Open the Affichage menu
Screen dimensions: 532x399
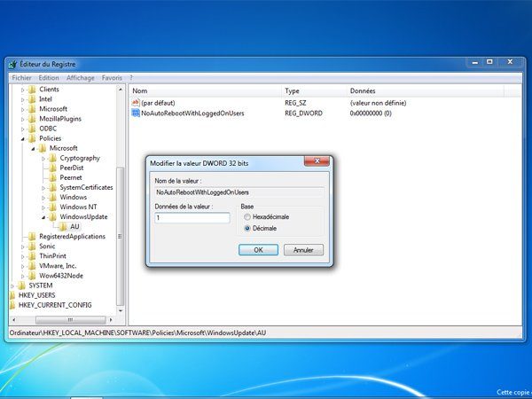[x=81, y=78]
